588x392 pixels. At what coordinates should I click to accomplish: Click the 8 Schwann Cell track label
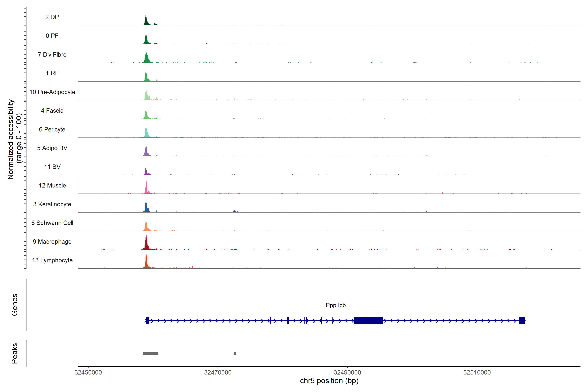pos(52,223)
